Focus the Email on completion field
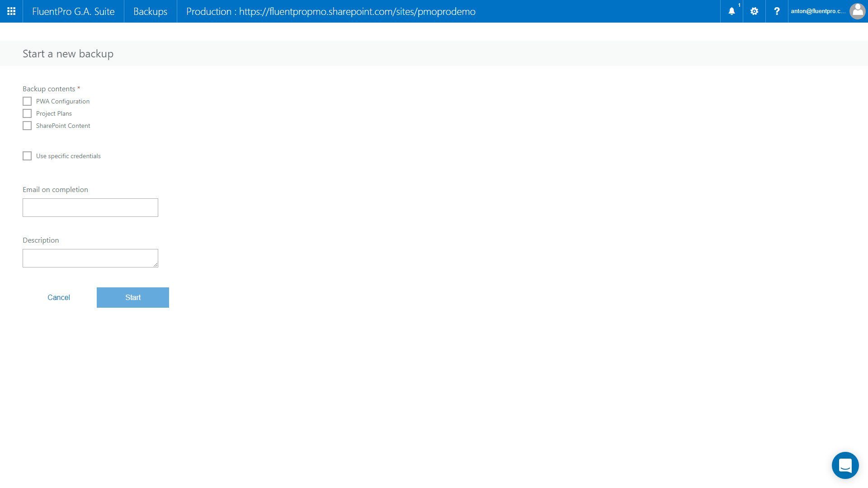 point(90,207)
